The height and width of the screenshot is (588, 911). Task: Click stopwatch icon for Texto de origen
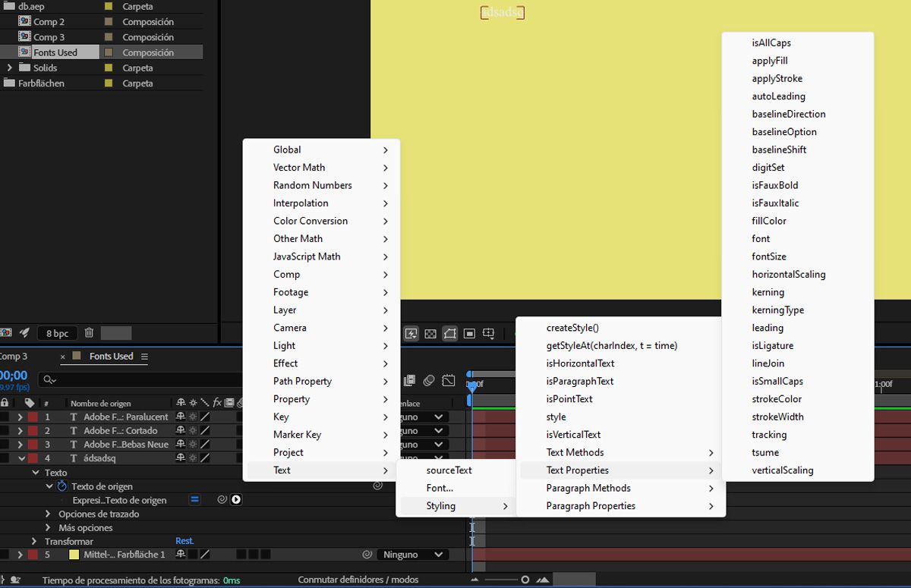coord(62,486)
